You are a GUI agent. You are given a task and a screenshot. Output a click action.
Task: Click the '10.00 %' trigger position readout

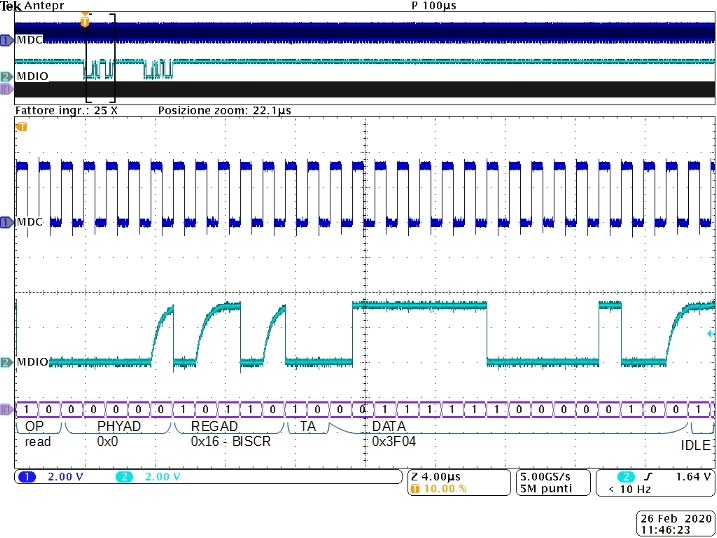(445, 489)
